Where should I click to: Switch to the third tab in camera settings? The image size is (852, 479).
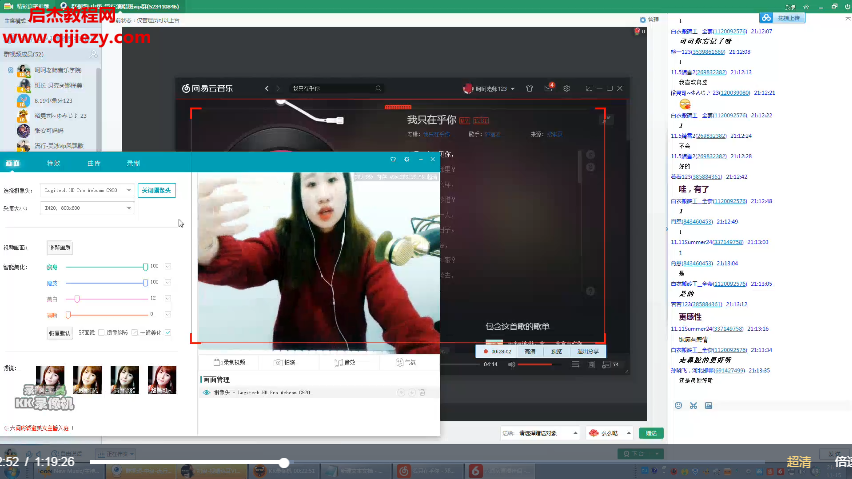pos(93,163)
